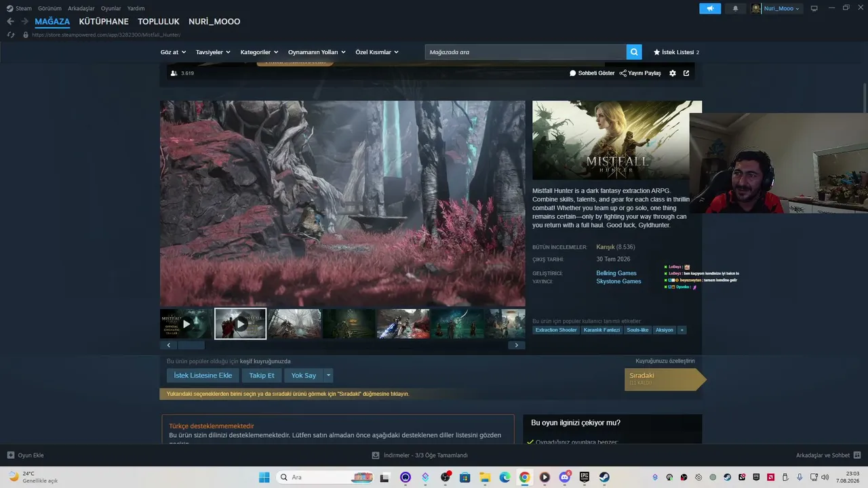Open the Yardım menu

pyautogui.click(x=136, y=8)
